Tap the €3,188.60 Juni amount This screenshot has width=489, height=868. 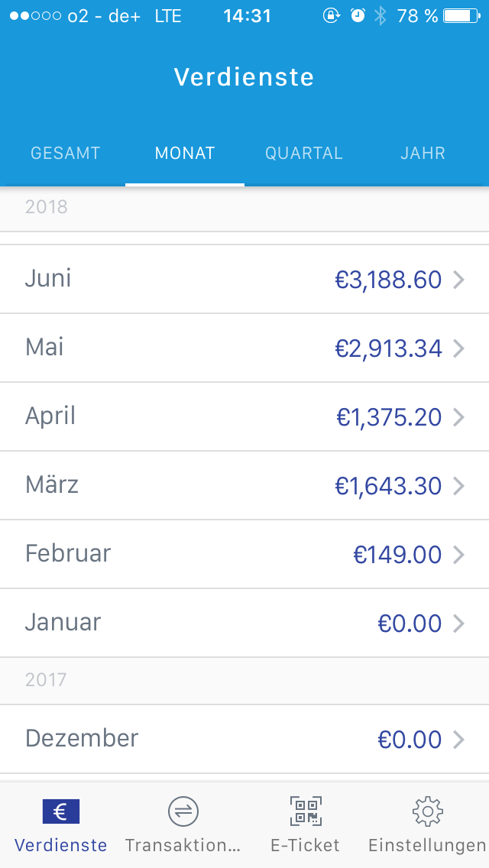point(388,280)
